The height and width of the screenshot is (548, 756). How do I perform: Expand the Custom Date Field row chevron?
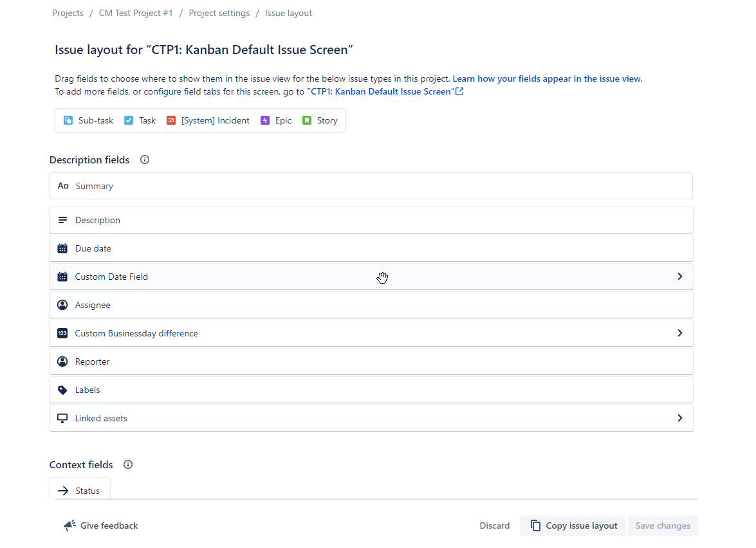pyautogui.click(x=679, y=277)
